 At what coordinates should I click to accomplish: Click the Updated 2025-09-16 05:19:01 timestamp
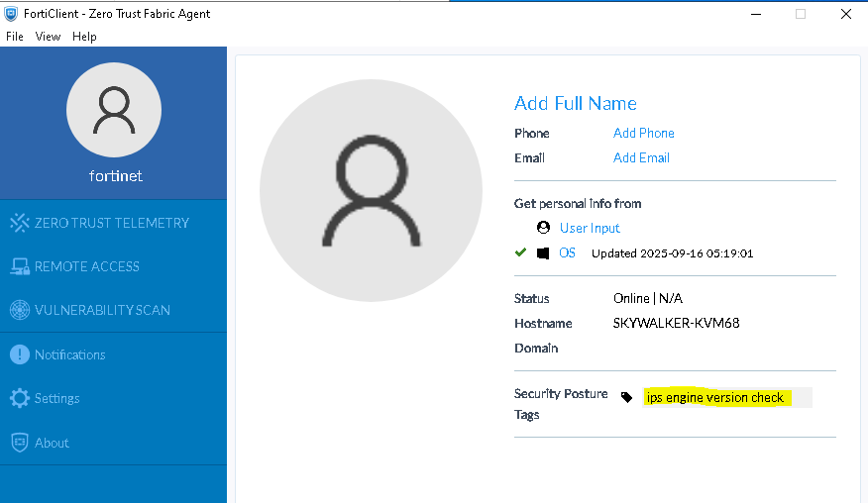point(672,253)
